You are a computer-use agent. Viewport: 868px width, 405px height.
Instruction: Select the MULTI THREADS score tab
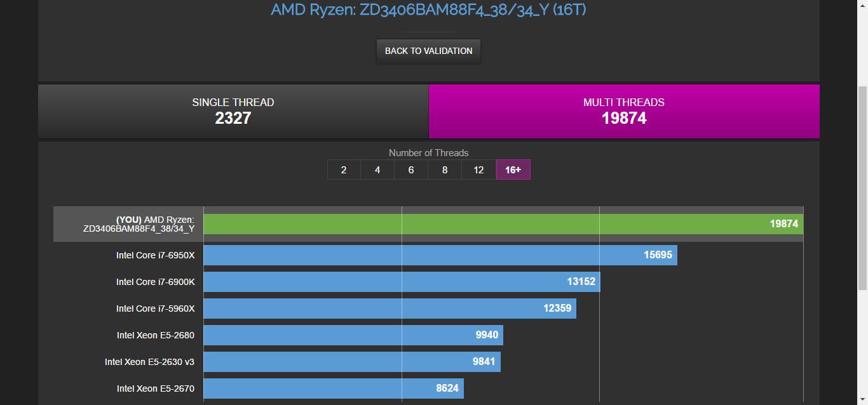click(624, 111)
